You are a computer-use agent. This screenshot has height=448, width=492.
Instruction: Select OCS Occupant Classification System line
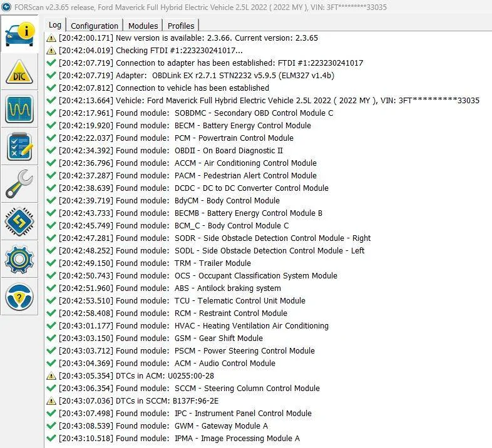pos(198,276)
